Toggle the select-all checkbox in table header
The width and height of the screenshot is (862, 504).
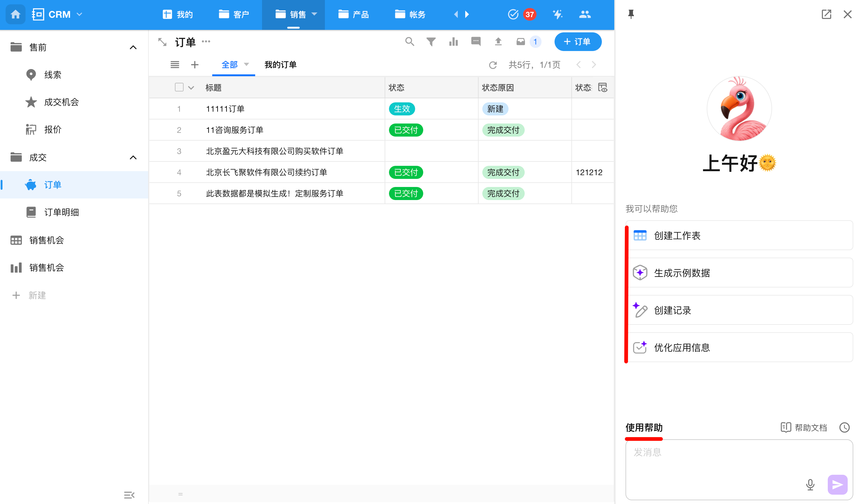pyautogui.click(x=179, y=87)
